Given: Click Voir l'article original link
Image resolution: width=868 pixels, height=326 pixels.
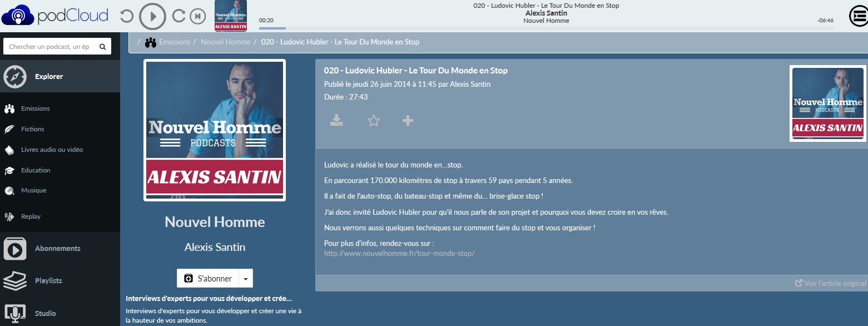Looking at the screenshot, I should coord(831,283).
